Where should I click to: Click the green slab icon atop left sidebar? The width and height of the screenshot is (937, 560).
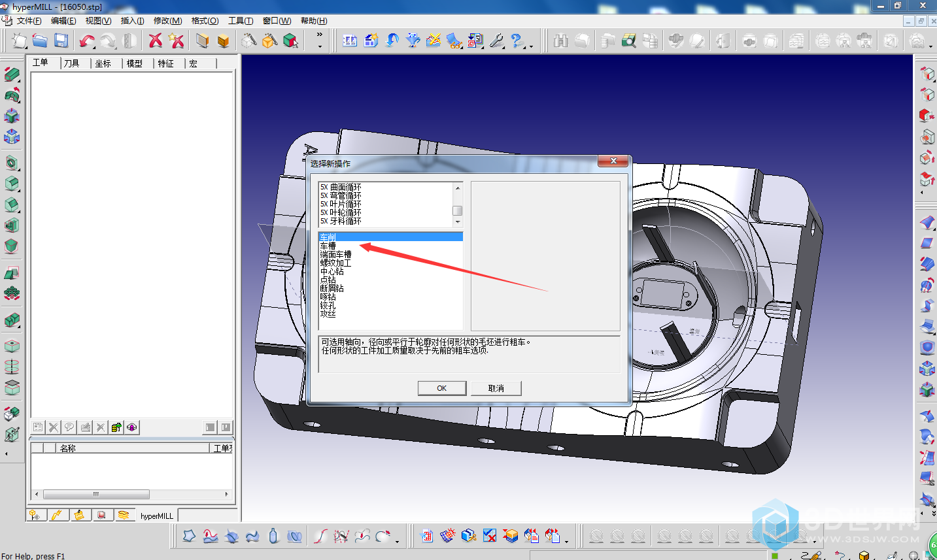pyautogui.click(x=12, y=74)
